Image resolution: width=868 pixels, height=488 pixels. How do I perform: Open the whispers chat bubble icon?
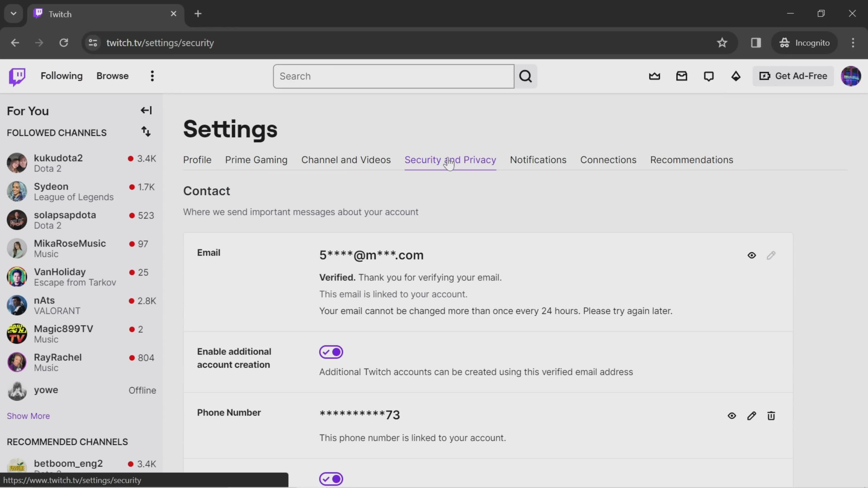point(709,76)
